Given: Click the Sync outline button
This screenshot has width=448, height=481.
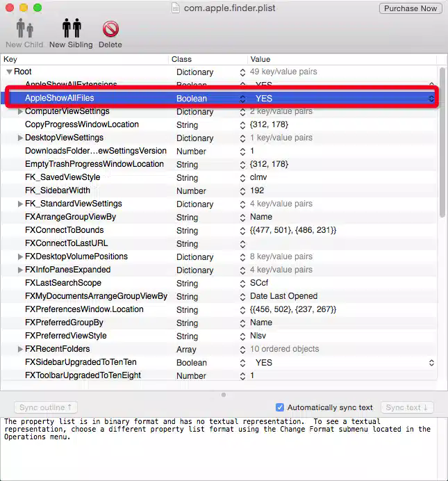Looking at the screenshot, I should pos(46,407).
